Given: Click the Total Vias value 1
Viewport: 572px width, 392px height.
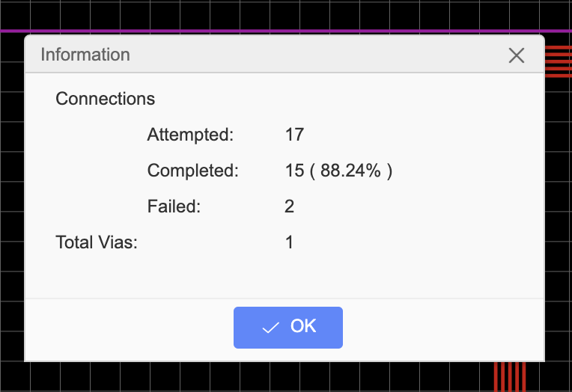Looking at the screenshot, I should coord(289,242).
